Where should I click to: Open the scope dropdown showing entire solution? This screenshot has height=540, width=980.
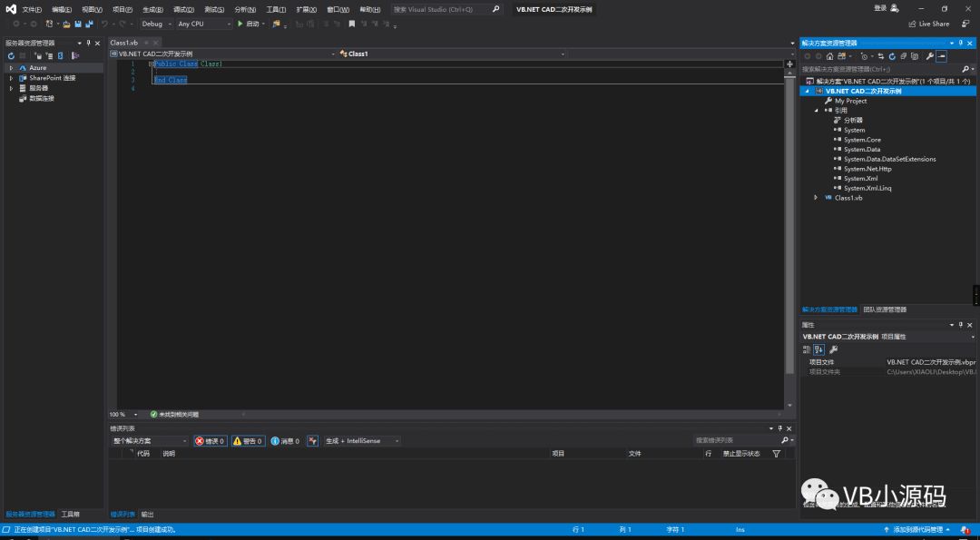point(149,441)
